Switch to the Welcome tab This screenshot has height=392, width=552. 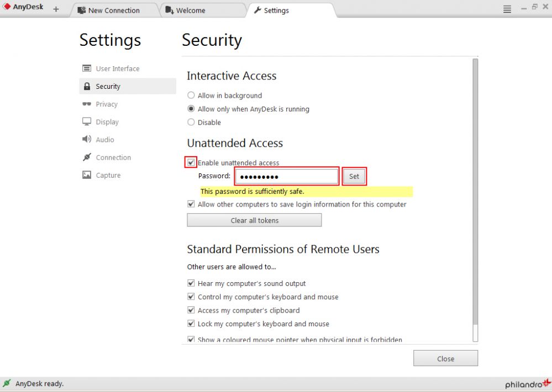[202, 10]
